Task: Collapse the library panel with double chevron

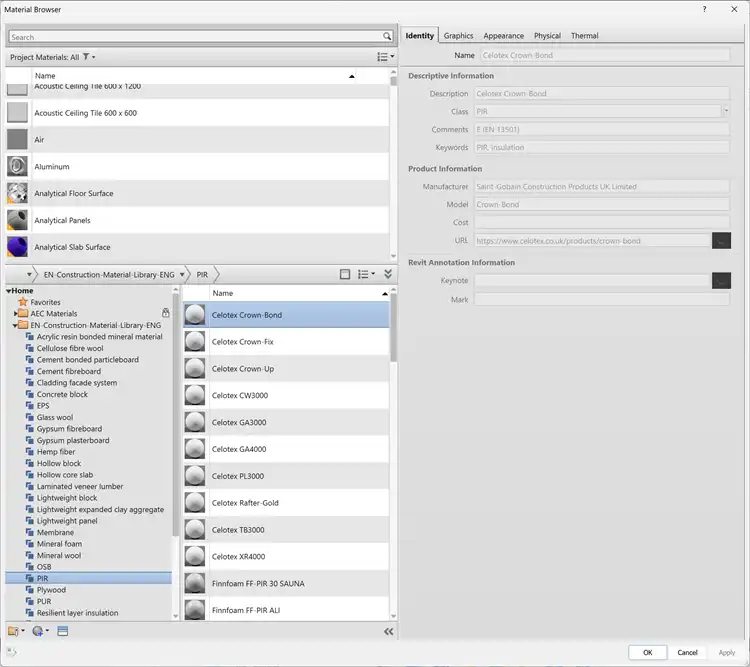Action: coord(388,274)
